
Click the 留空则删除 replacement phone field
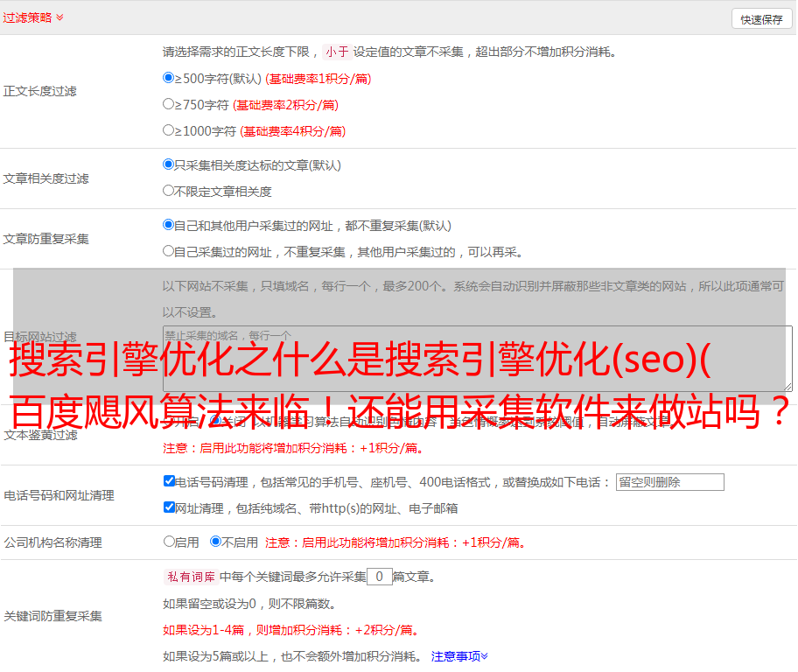point(669,482)
